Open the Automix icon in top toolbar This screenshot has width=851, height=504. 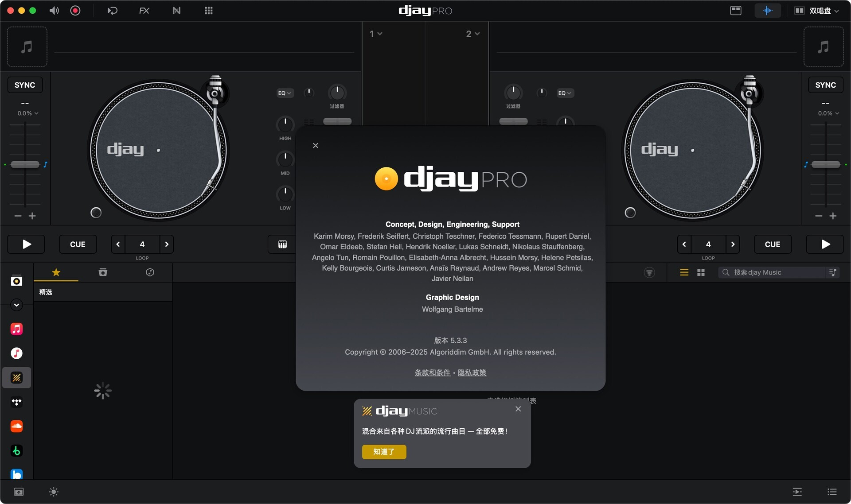[x=112, y=11]
